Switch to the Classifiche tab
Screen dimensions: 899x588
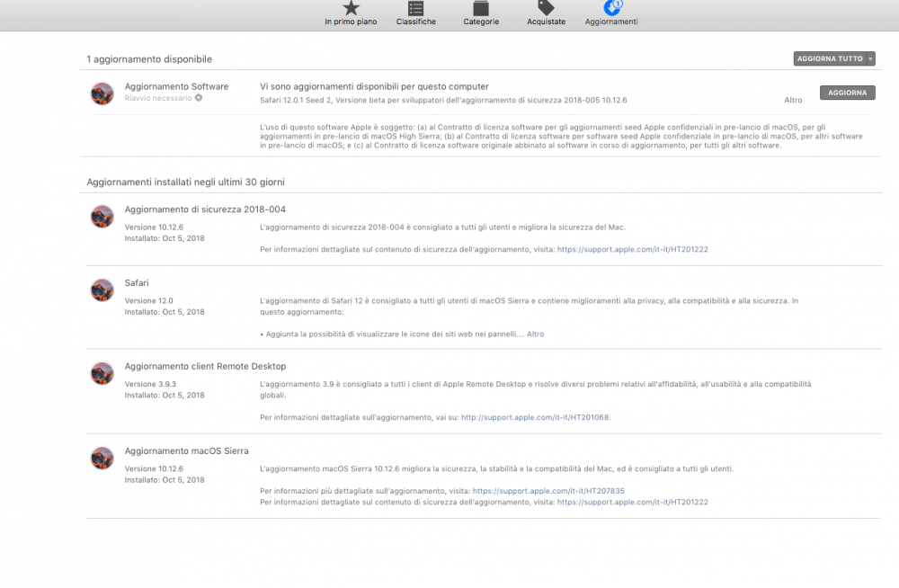(x=415, y=13)
